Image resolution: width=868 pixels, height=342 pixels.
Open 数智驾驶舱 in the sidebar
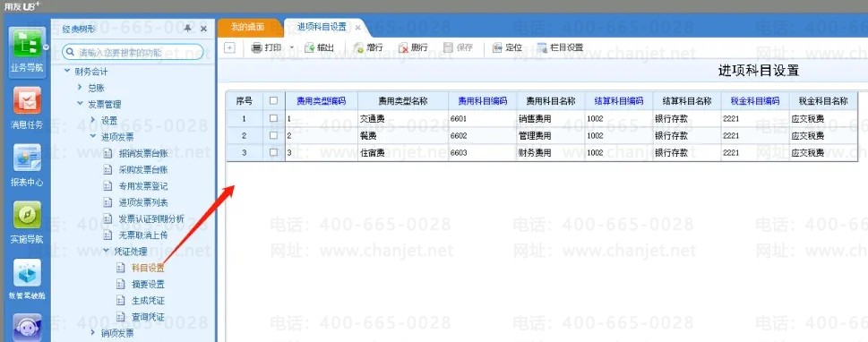pyautogui.click(x=27, y=279)
